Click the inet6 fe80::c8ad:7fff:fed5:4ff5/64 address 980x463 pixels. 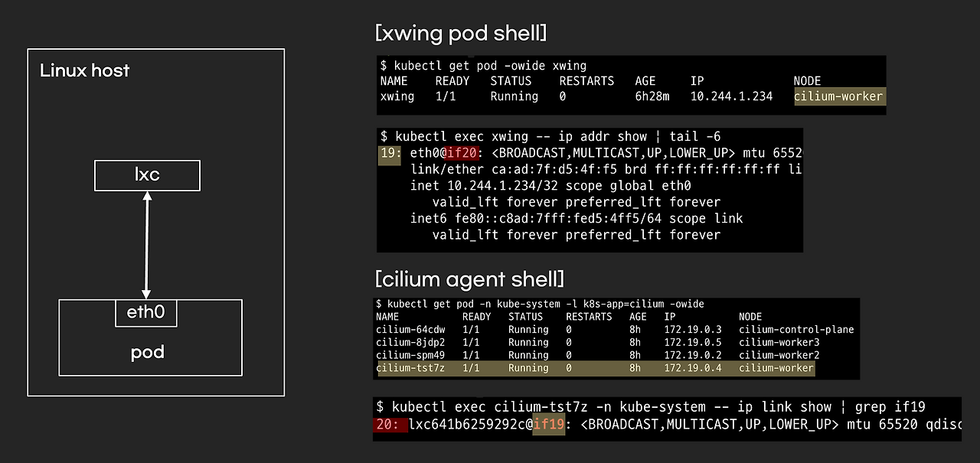point(557,218)
